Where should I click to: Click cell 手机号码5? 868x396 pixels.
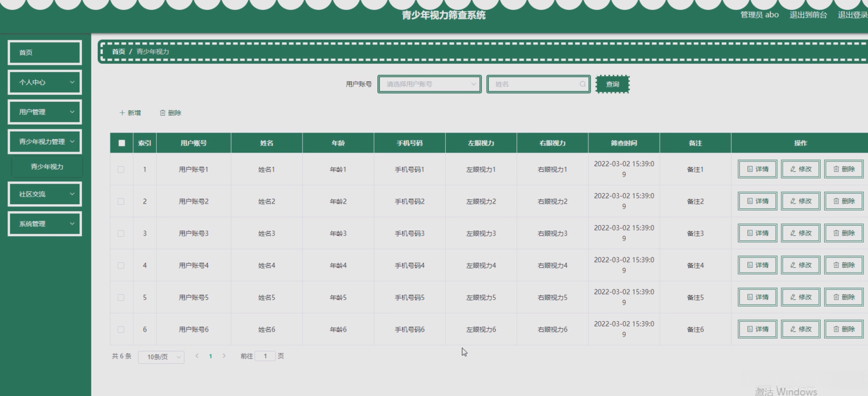coord(409,297)
